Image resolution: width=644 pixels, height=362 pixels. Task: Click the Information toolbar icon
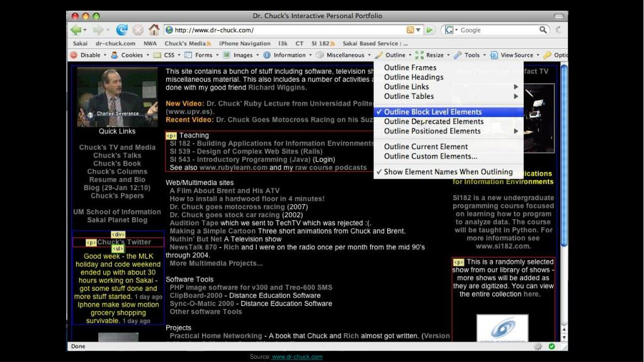pos(267,55)
